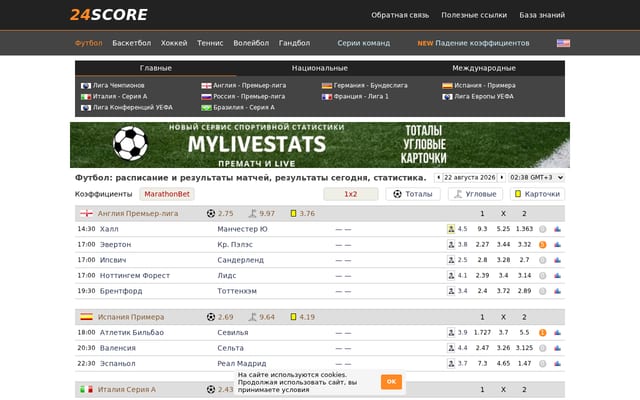Click referee icon in Эвертон row
The image size is (640, 400).
coord(451,244)
